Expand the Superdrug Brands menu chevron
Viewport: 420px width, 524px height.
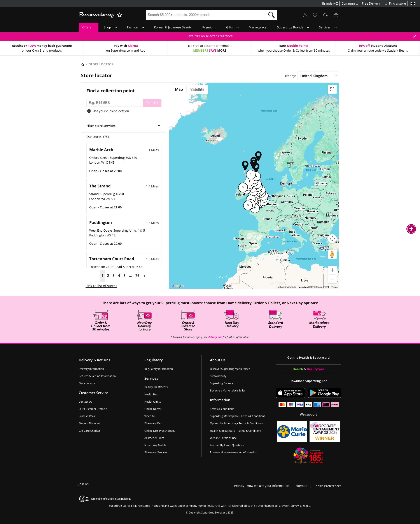click(x=308, y=28)
